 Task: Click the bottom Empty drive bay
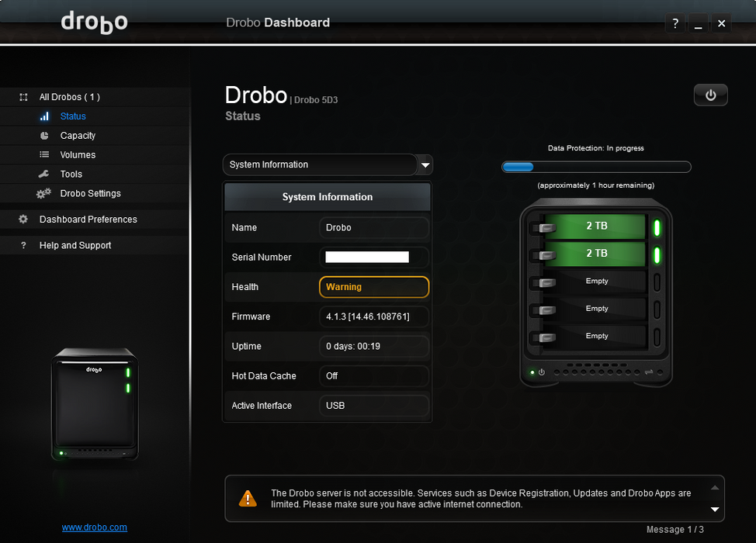click(x=596, y=336)
